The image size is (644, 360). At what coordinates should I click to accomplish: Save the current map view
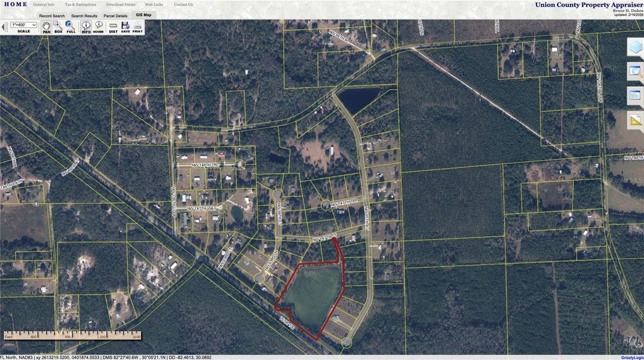pyautogui.click(x=126, y=26)
